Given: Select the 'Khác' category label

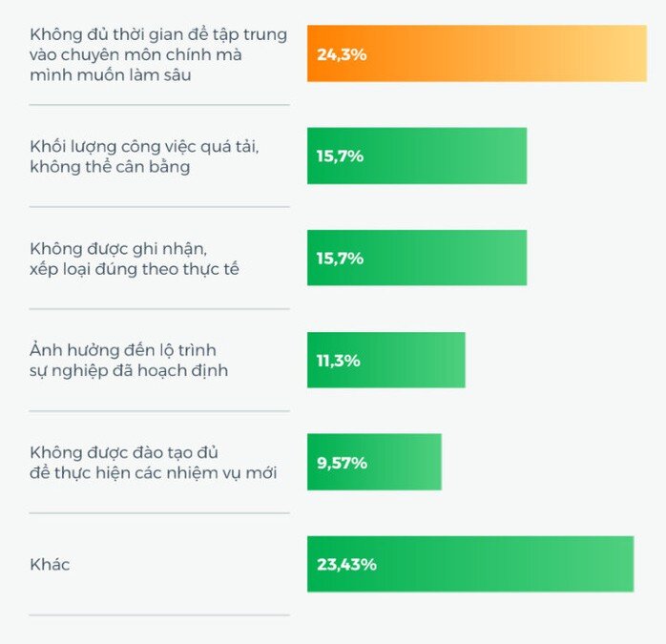Looking at the screenshot, I should [50, 565].
